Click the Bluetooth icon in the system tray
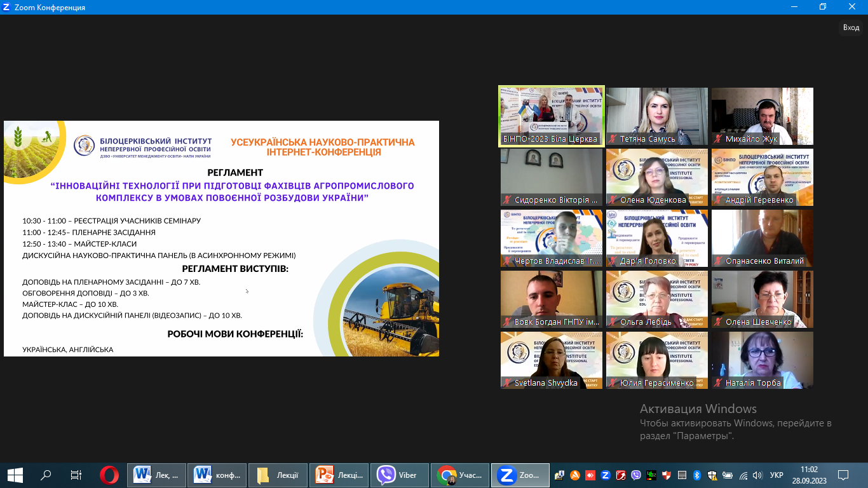Image resolution: width=868 pixels, height=488 pixels. [x=696, y=475]
